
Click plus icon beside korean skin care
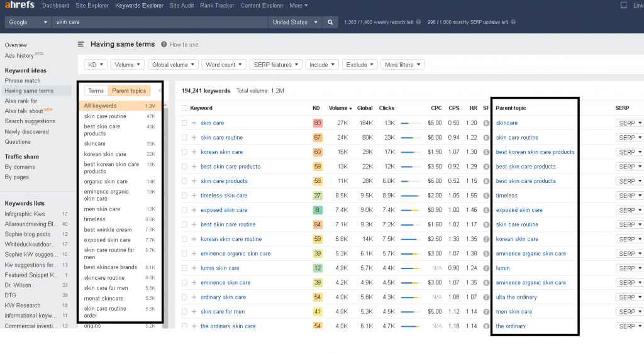(x=194, y=152)
